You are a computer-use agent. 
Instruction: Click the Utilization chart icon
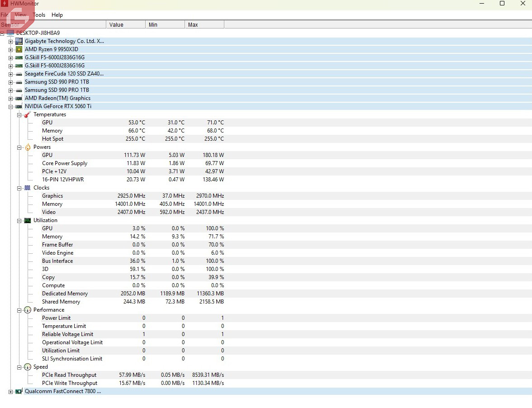coord(28,220)
